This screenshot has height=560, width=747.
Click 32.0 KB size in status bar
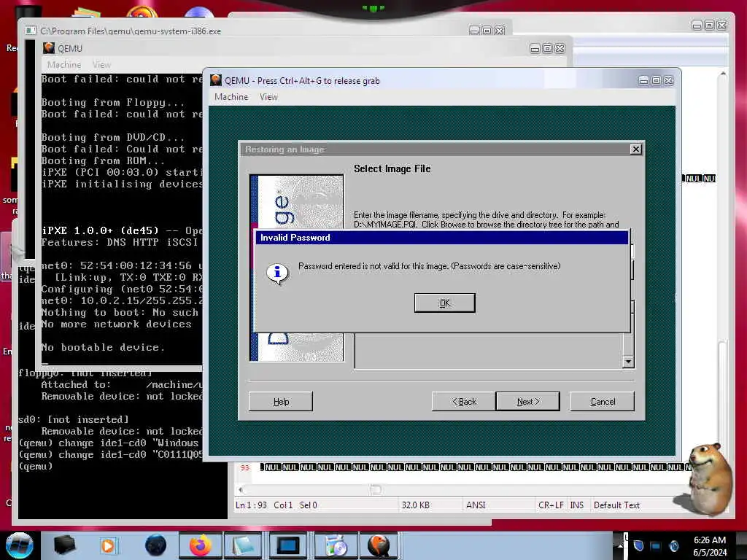point(415,505)
